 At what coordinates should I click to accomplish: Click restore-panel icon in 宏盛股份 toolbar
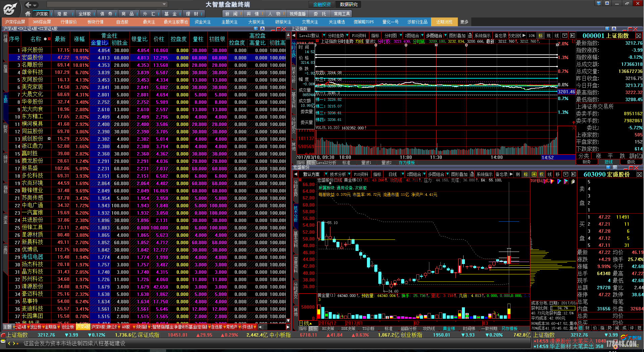pos(566,174)
